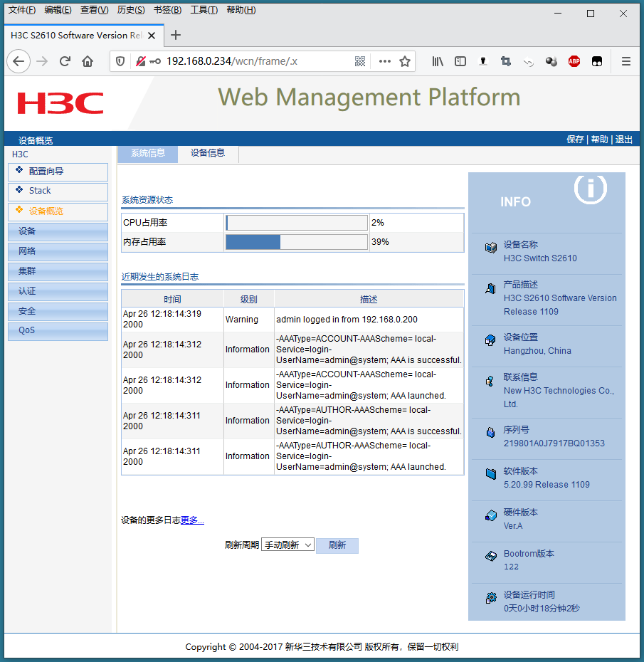Image resolution: width=644 pixels, height=662 pixels.
Task: Click the 内存占用率 memory usage bar
Action: click(x=296, y=241)
